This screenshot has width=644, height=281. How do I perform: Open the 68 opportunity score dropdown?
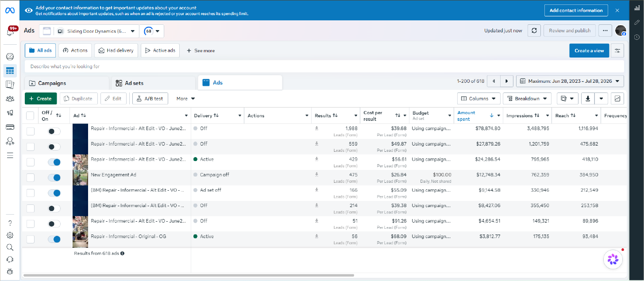click(152, 31)
